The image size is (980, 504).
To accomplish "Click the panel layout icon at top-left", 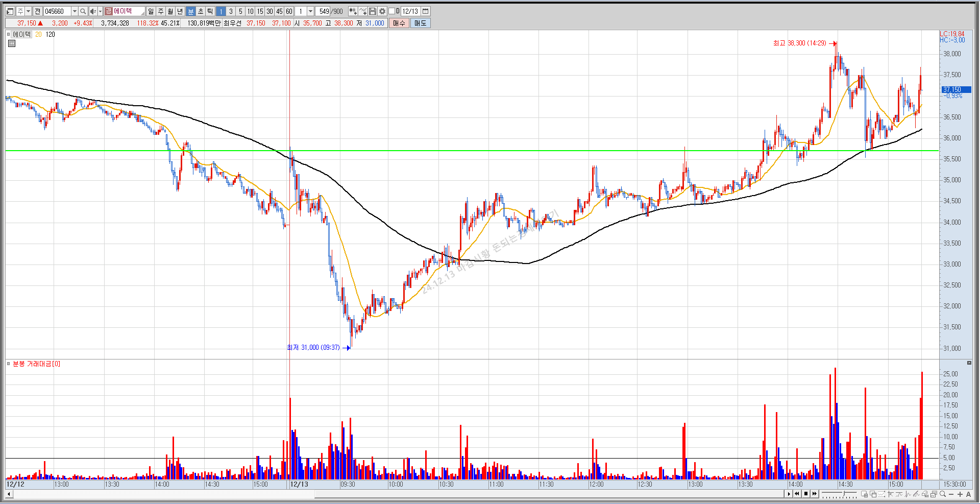I will pos(10,11).
